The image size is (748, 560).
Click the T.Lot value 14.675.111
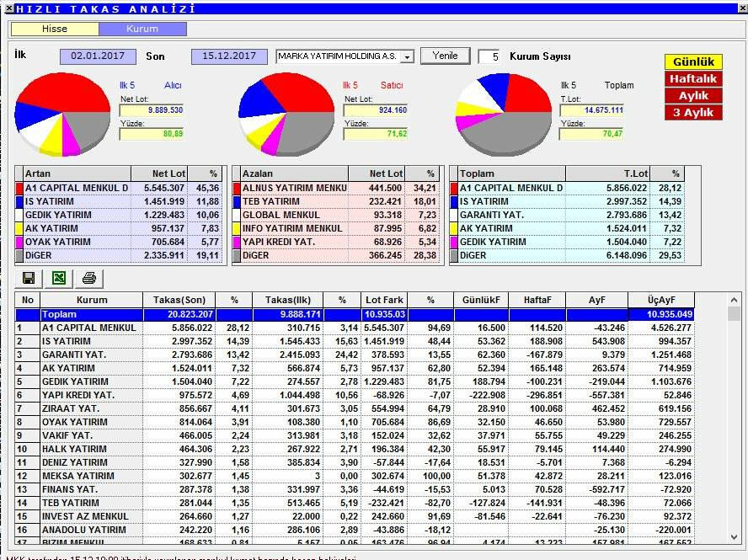[591, 110]
